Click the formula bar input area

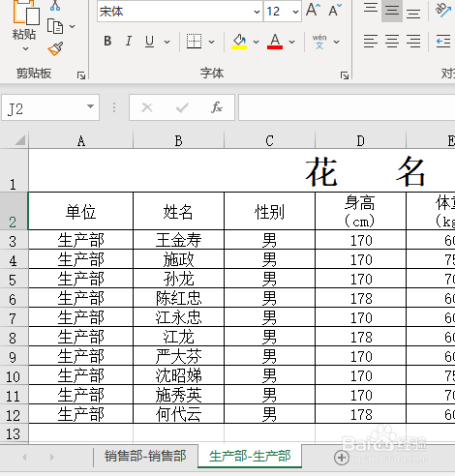[347, 107]
